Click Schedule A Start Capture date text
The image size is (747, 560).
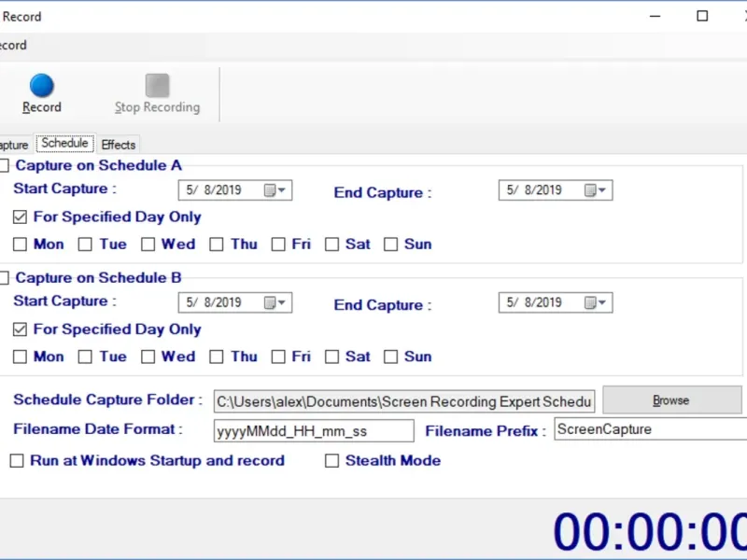click(214, 190)
